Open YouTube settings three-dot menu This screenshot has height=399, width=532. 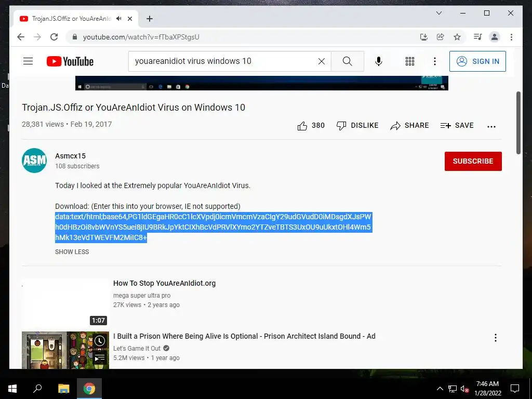[435, 61]
